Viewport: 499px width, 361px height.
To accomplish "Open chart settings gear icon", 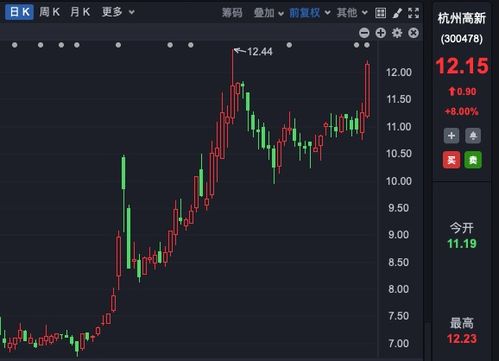I will [397, 33].
